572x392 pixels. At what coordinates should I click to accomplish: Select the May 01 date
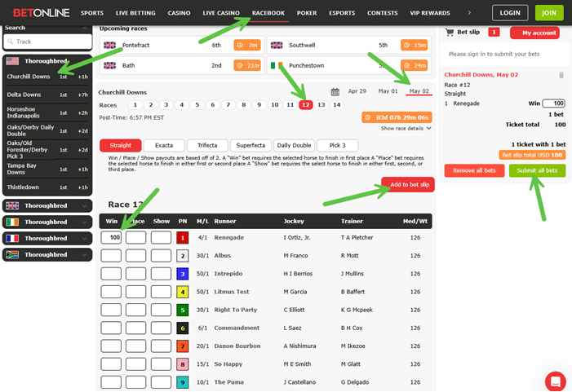388,91
